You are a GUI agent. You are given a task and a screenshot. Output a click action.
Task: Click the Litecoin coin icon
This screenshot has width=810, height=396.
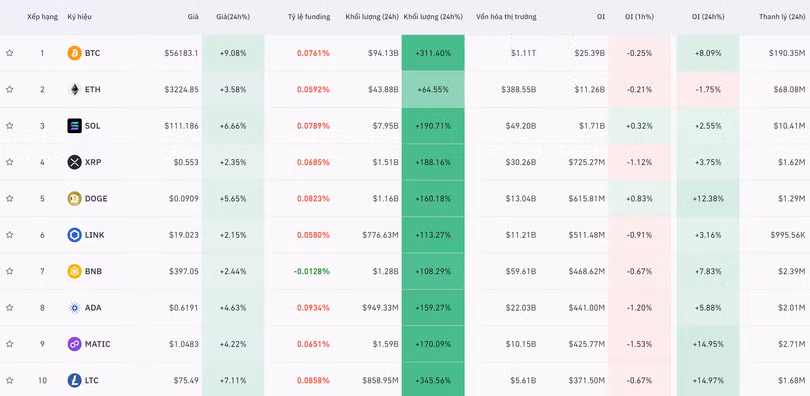[74, 381]
